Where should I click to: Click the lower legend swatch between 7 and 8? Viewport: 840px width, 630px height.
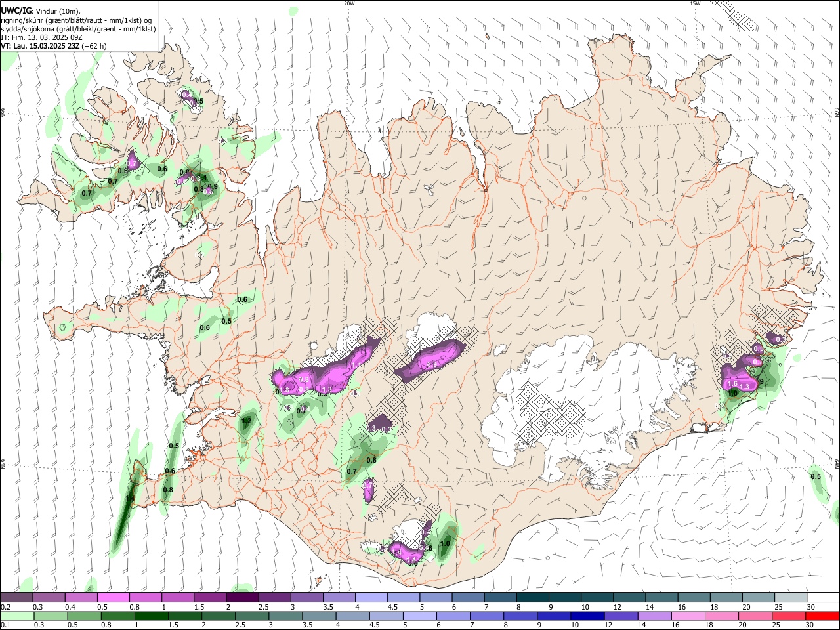click(487, 616)
